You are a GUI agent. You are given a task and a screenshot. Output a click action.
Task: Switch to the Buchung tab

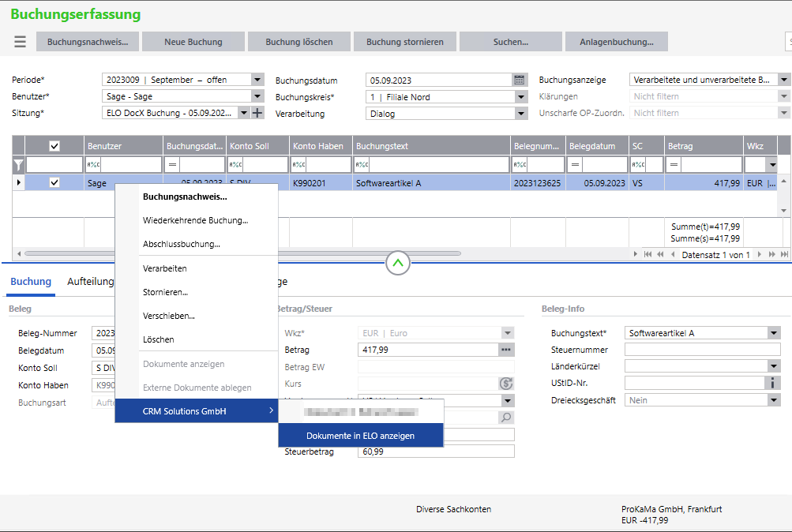click(31, 282)
